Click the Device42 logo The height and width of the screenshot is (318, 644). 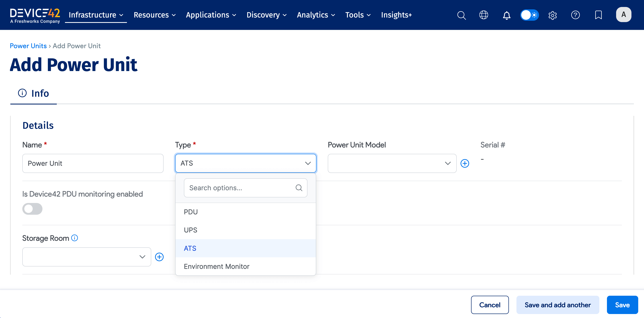(35, 16)
